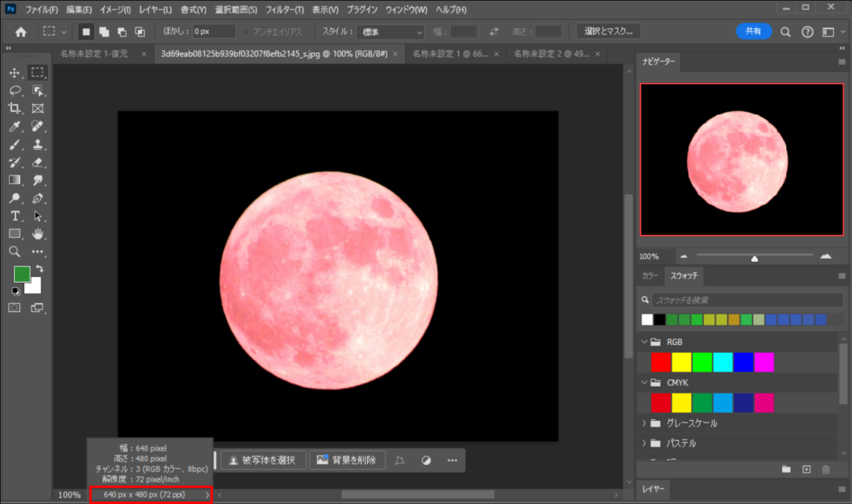
Task: Select the Lasso tool
Action: 15,91
